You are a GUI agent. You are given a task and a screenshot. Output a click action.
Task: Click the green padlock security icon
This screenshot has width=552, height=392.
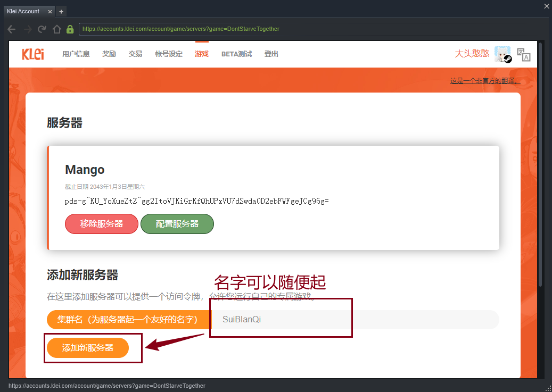point(70,29)
